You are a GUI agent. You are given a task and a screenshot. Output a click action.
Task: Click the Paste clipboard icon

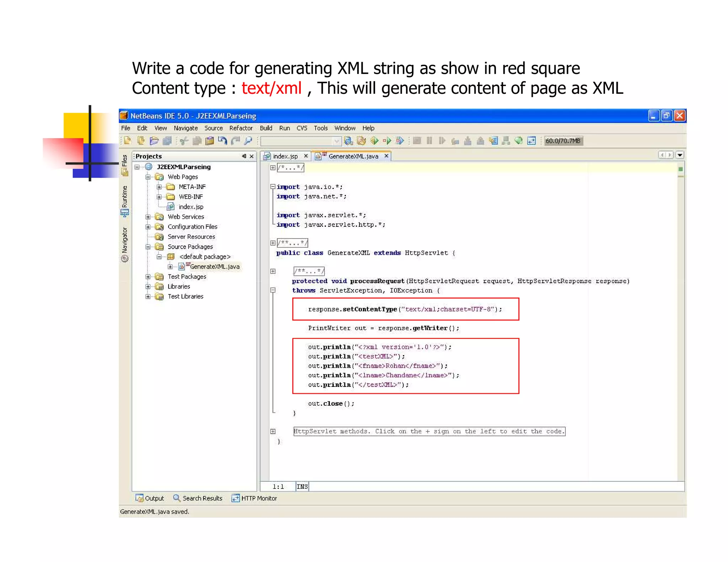tap(210, 141)
